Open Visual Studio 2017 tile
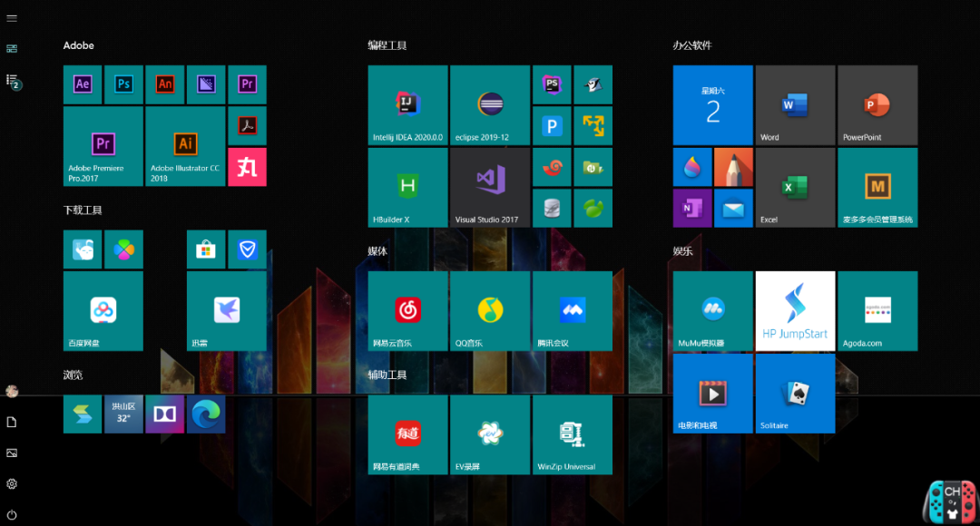The height and width of the screenshot is (526, 980). point(491,188)
